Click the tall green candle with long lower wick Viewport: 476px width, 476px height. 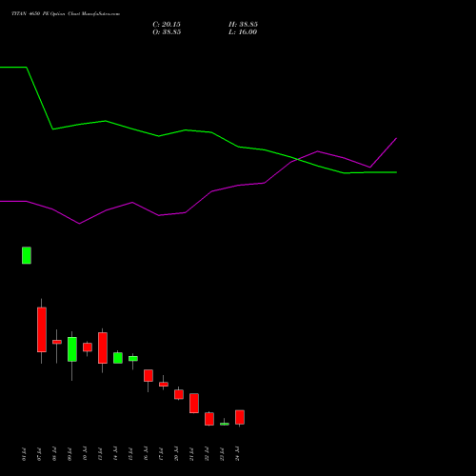pyautogui.click(x=72, y=349)
